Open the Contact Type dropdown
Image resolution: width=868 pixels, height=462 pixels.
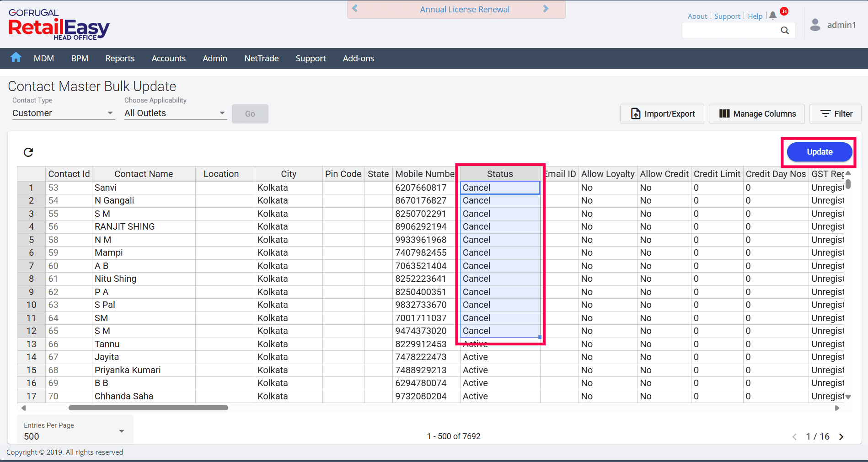click(63, 113)
